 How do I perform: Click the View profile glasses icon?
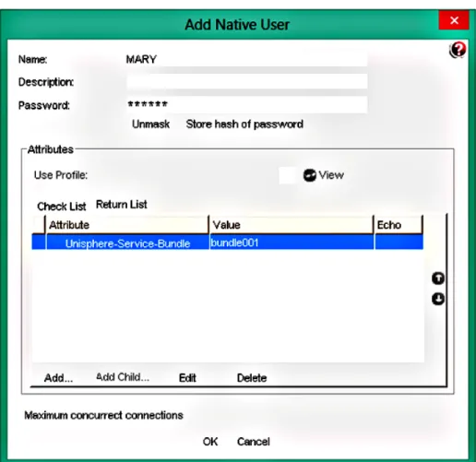pos(309,175)
